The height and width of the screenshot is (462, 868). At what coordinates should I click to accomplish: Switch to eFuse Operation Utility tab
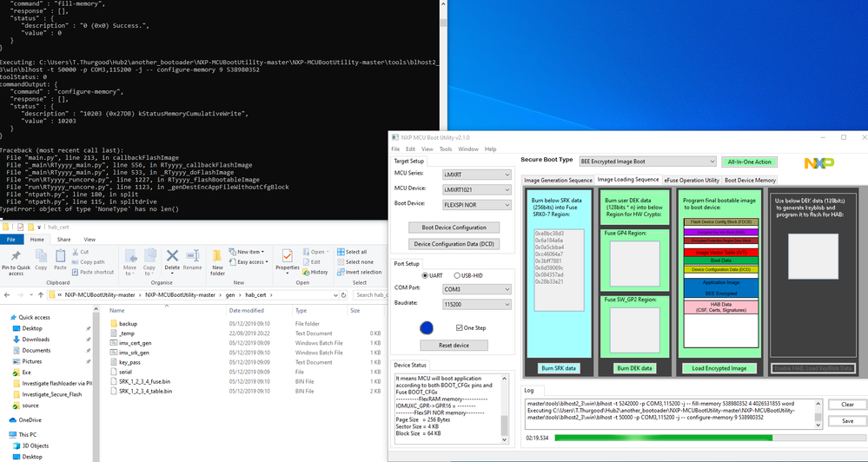tap(692, 180)
